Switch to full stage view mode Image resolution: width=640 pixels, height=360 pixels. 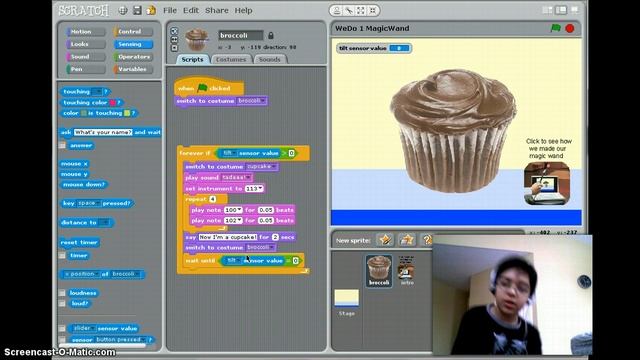click(561, 10)
